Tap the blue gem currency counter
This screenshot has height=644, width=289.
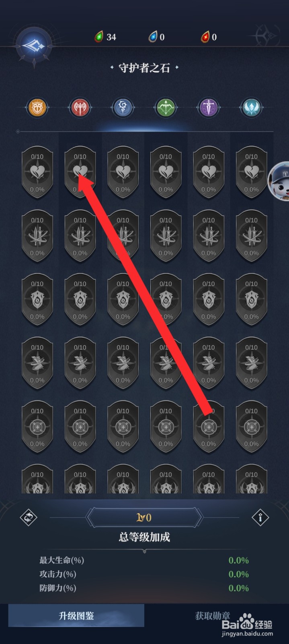(157, 37)
